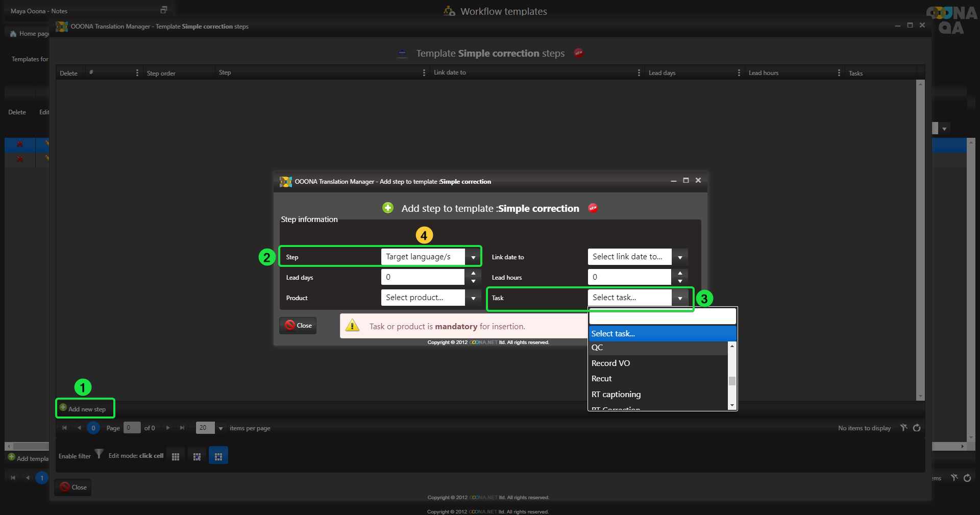This screenshot has width=980, height=515.
Task: Close the Add step dialog using its Close button
Action: click(298, 326)
